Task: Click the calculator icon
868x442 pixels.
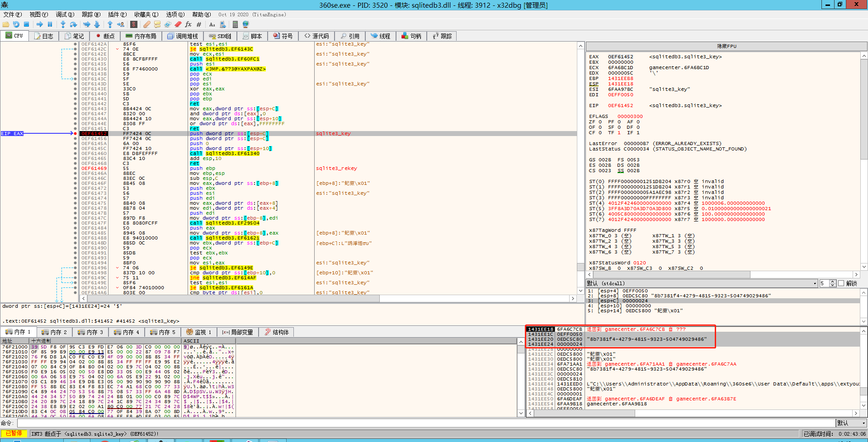Action: [235, 24]
